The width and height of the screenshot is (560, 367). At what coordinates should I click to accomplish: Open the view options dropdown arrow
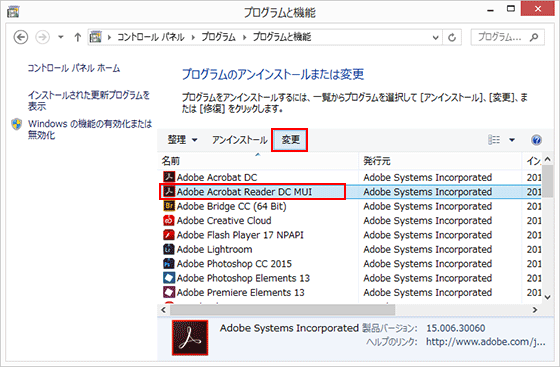(x=512, y=140)
